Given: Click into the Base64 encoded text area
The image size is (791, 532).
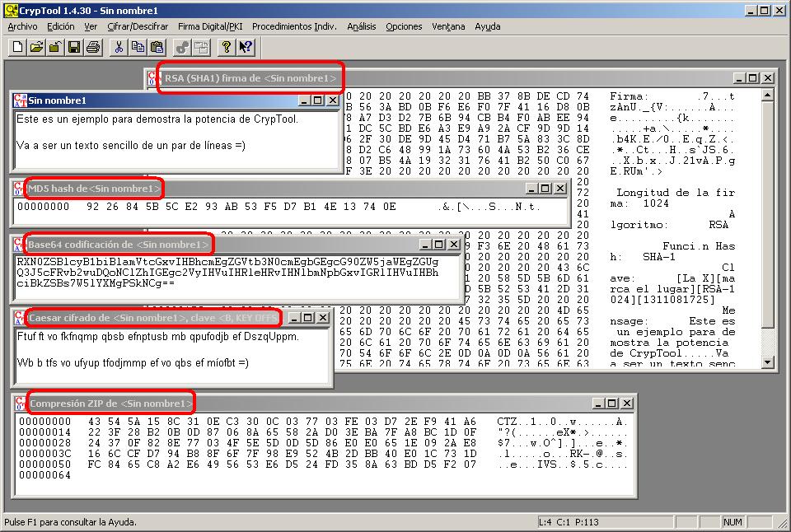Looking at the screenshot, I should [x=237, y=278].
